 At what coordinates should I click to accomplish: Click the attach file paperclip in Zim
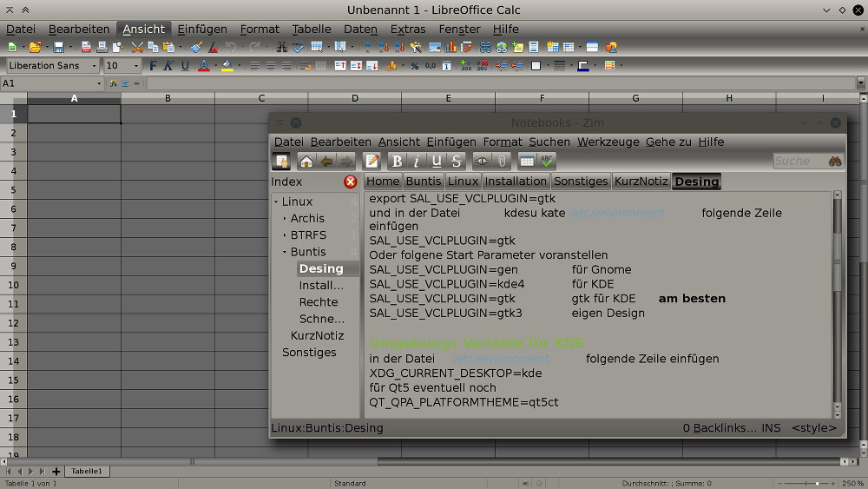click(x=502, y=162)
